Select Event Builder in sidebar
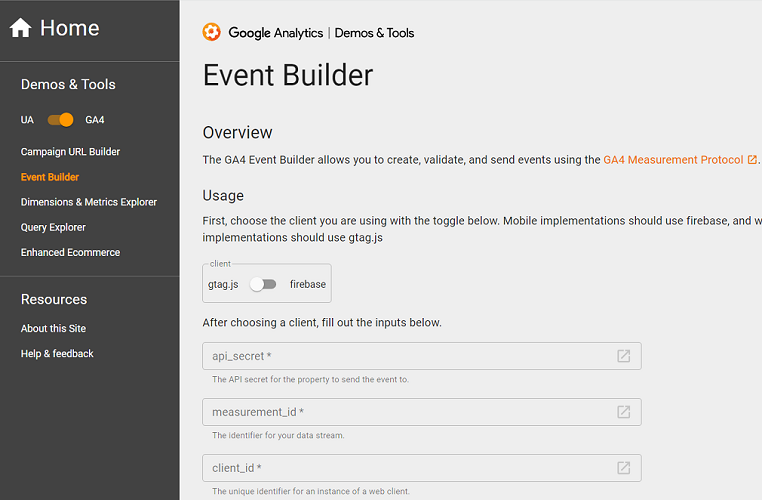762x500 pixels. [50, 177]
